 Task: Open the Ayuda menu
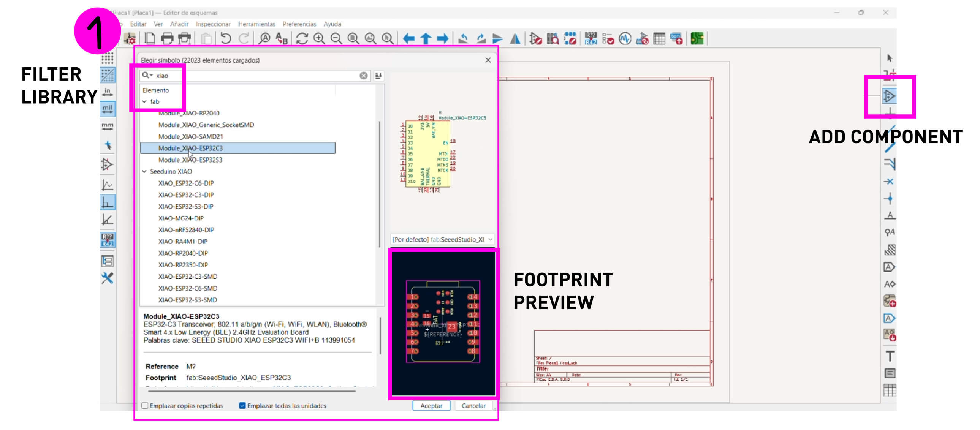332,24
